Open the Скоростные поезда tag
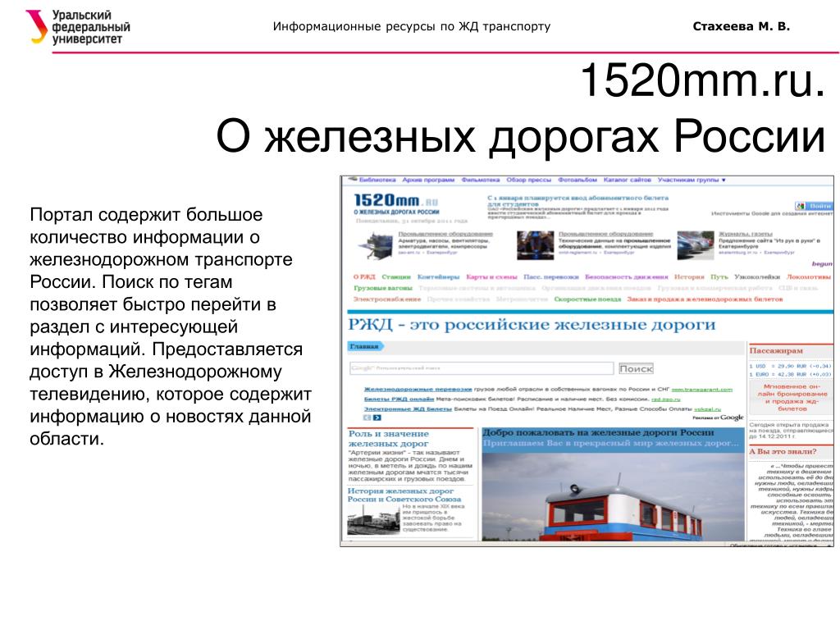 coord(587,299)
